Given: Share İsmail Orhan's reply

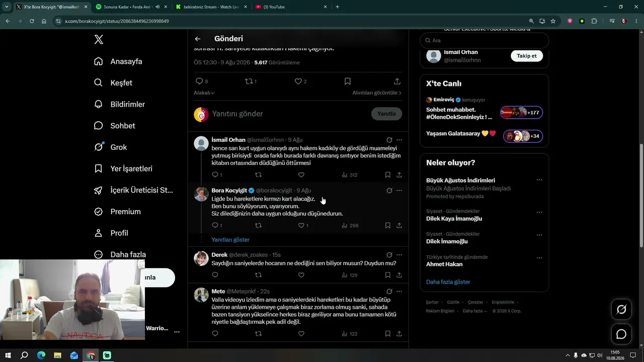Looking at the screenshot, I should click(399, 175).
